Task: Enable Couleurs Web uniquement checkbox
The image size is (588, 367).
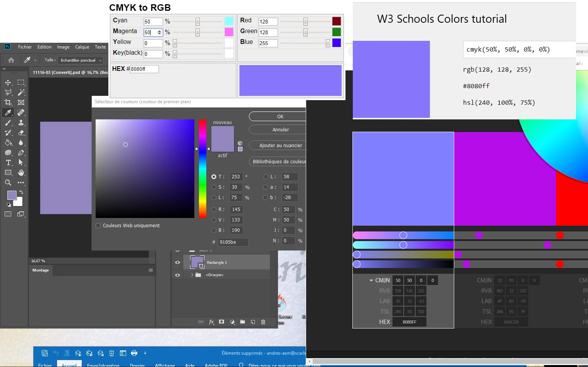Action: pyautogui.click(x=98, y=226)
